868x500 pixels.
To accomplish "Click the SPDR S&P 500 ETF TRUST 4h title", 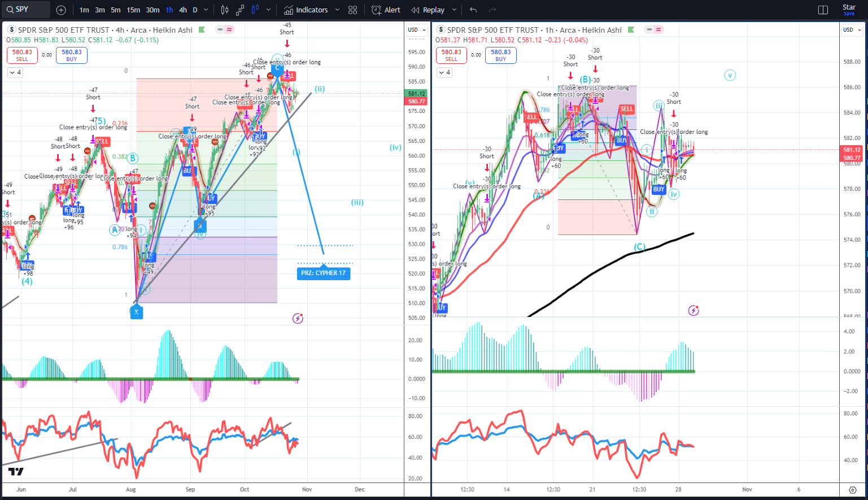I will (x=105, y=30).
